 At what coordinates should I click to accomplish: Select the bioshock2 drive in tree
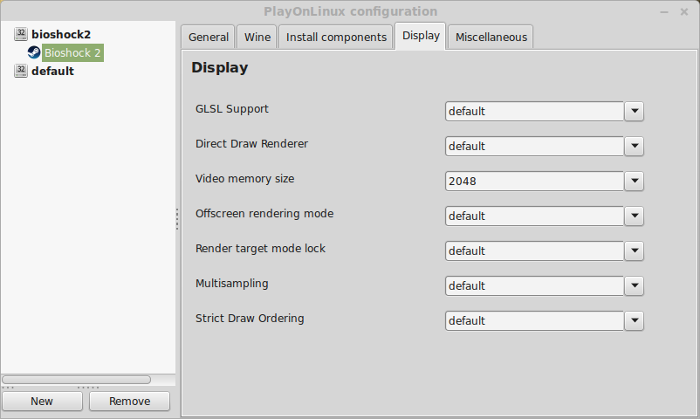[x=61, y=34]
